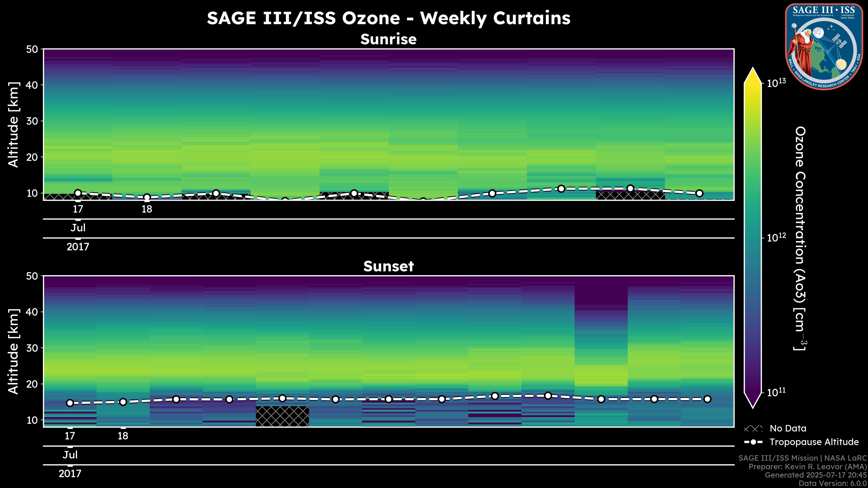Click the first tropopause marker in Sunrise panel
The width and height of the screenshot is (868, 488).
click(78, 193)
